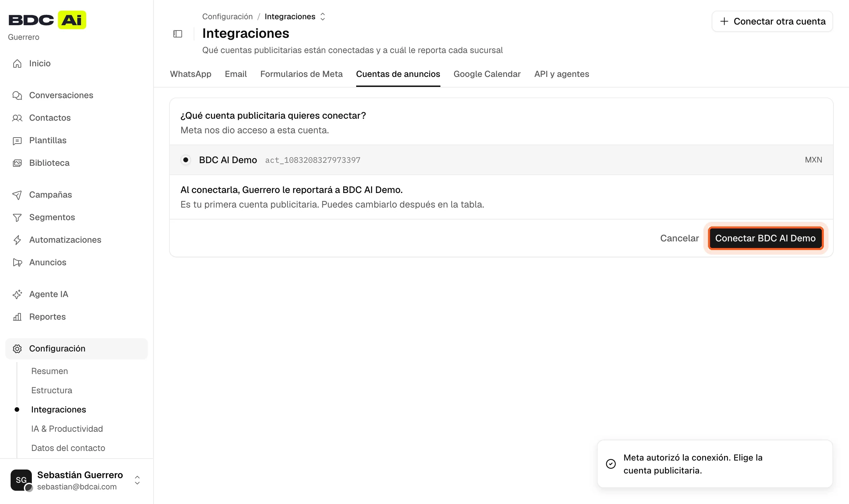This screenshot has height=504, width=849.
Task: Toggle the sidebar panel icon
Action: click(x=178, y=34)
